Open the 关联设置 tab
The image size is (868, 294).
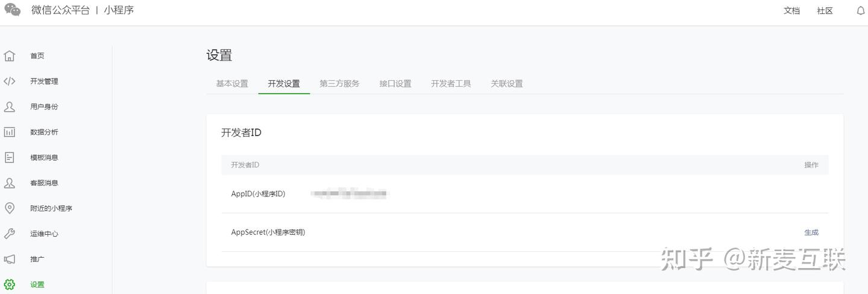tap(507, 84)
